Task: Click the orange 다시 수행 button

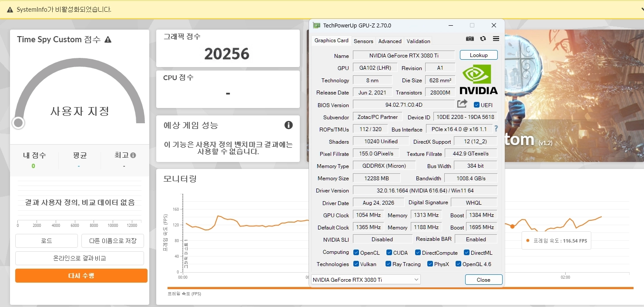Action: [81, 276]
